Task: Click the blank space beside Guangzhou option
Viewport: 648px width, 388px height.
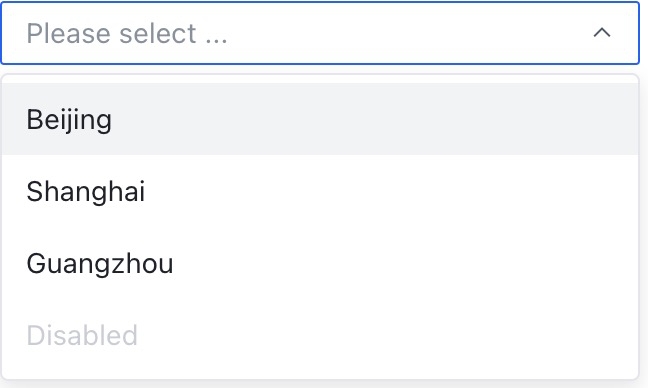Action: (406, 263)
